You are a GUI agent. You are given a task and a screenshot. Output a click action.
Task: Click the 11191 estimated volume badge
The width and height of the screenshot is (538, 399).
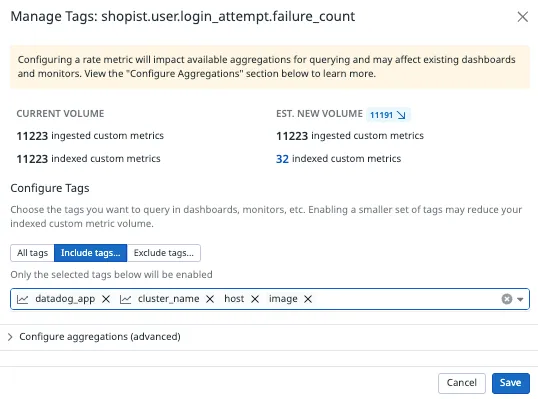click(x=388, y=115)
